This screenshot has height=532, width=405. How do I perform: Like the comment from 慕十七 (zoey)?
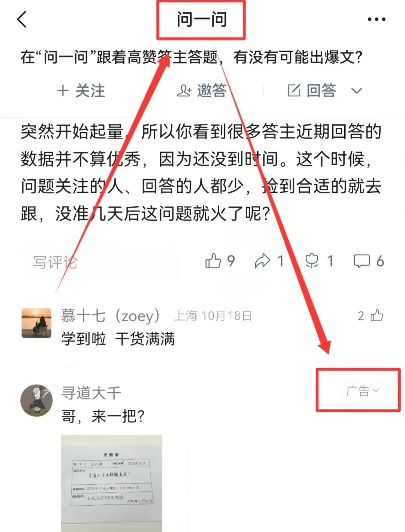click(x=376, y=316)
